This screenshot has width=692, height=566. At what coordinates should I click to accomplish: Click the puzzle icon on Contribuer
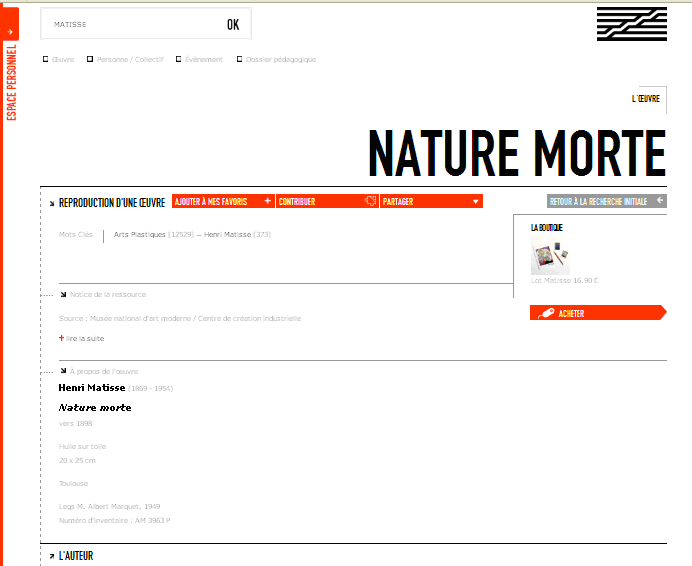(371, 201)
